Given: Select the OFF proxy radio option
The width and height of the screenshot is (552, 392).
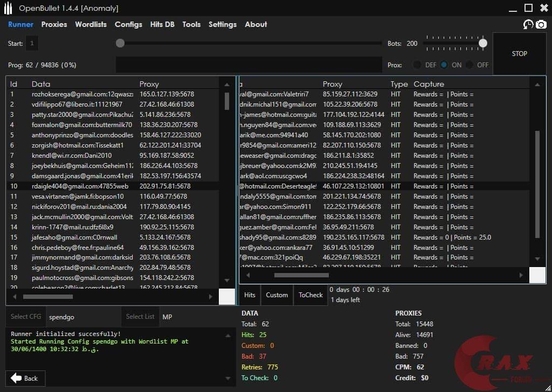Looking at the screenshot, I should [x=470, y=65].
